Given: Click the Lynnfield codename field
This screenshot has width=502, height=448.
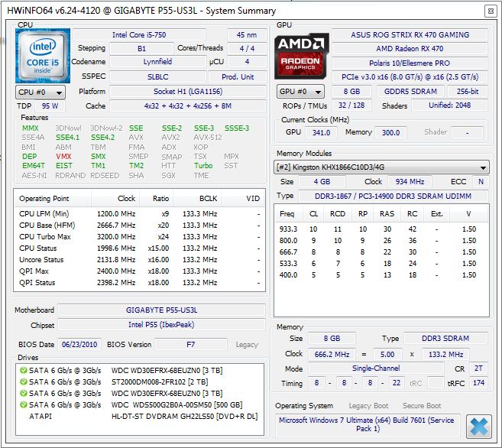Looking at the screenshot, I should pyautogui.click(x=157, y=62).
